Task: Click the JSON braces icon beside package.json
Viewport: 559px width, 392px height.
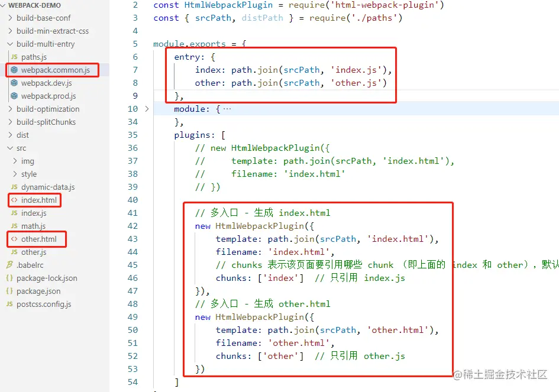Action: 9,291
